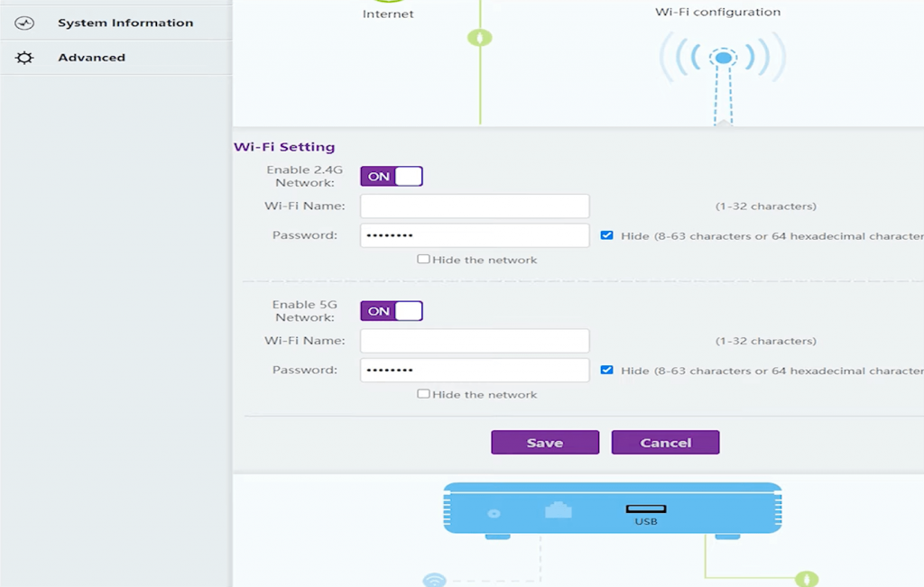Disable the 5G Network toggle

(x=391, y=310)
